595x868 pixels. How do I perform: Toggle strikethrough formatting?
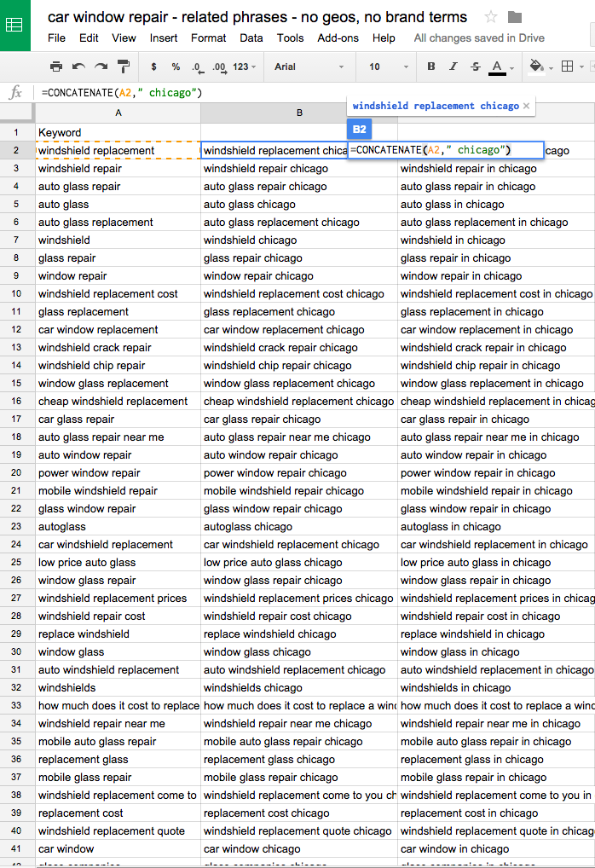click(x=475, y=67)
